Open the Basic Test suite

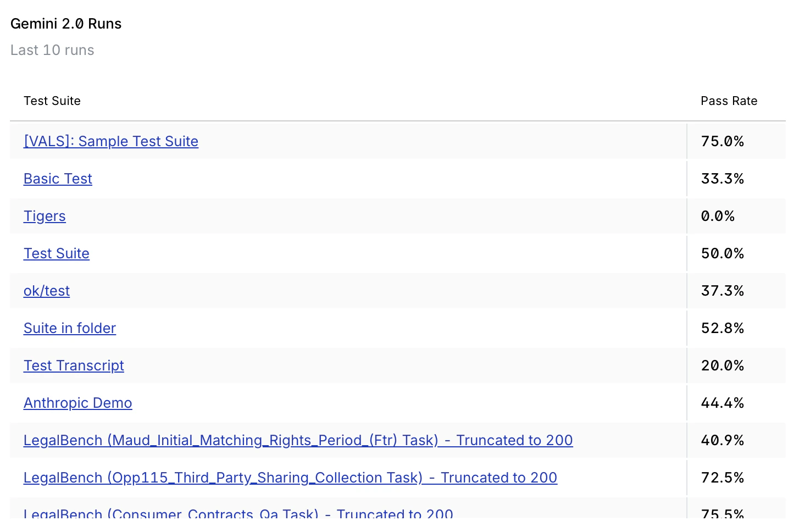tap(58, 179)
